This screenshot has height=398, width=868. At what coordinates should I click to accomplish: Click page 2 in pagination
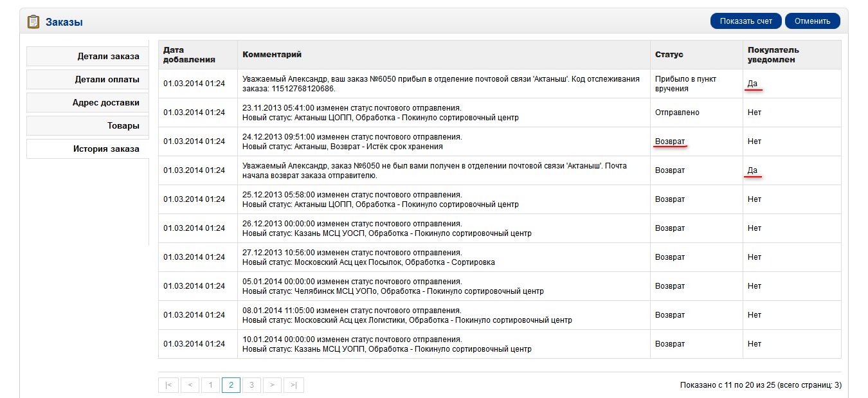(x=231, y=385)
